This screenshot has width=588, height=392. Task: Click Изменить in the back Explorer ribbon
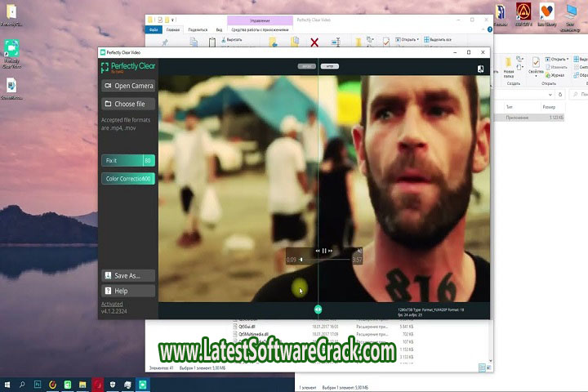point(556,67)
